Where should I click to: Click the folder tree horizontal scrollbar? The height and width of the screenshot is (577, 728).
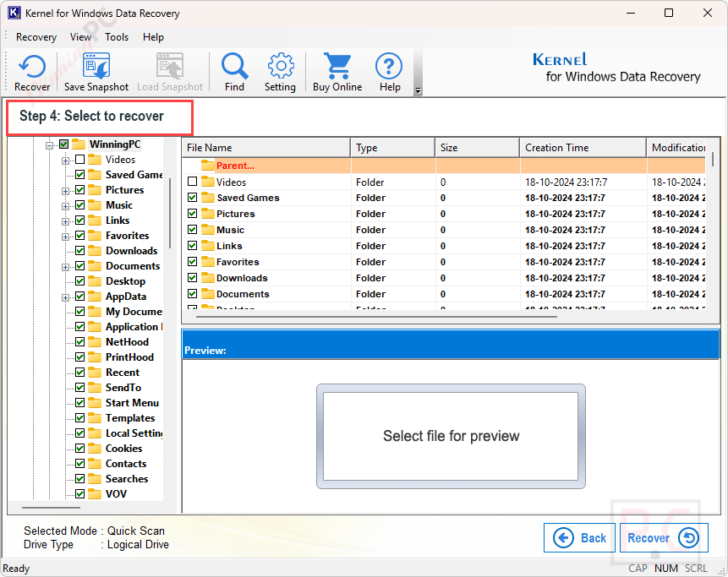(x=51, y=508)
